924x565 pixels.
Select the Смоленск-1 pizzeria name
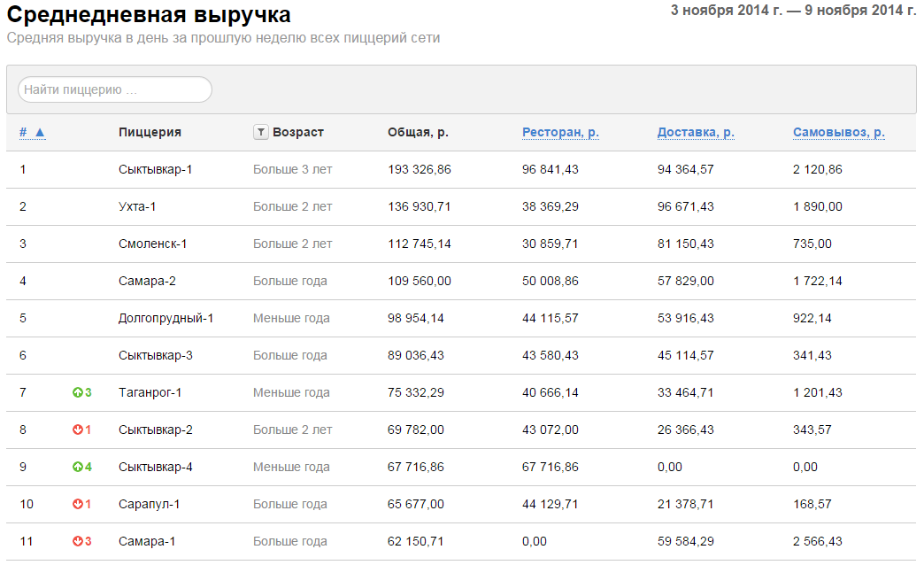pos(152,244)
